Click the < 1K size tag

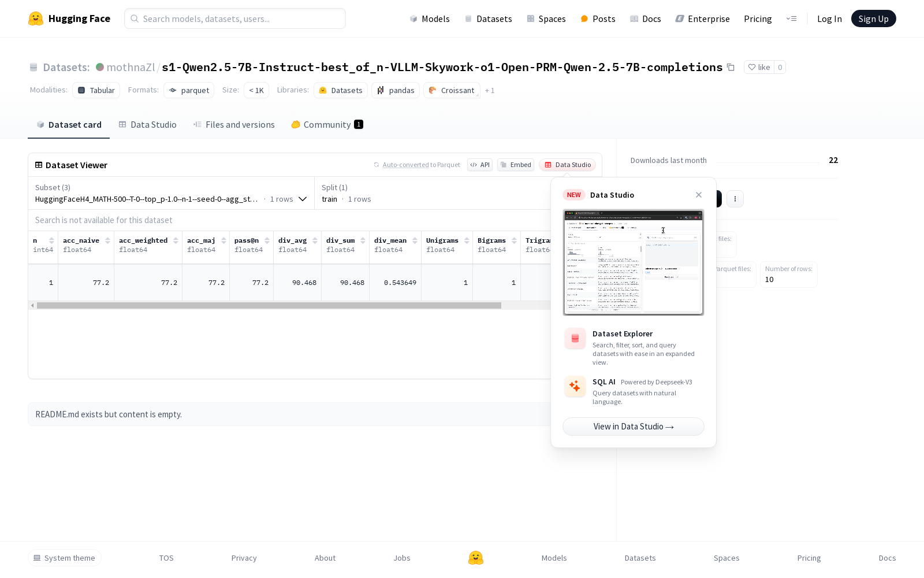tap(256, 90)
